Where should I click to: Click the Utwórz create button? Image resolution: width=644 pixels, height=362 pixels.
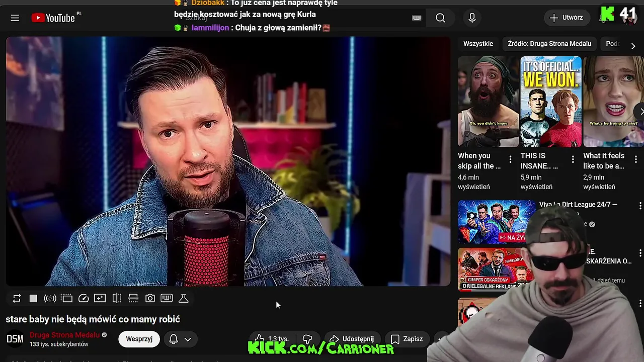567,18
